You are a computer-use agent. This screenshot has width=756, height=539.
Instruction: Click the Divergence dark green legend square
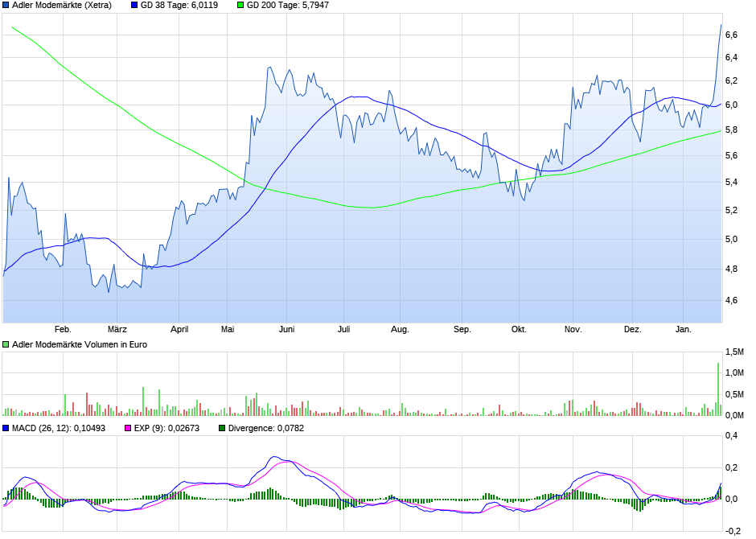point(223,428)
